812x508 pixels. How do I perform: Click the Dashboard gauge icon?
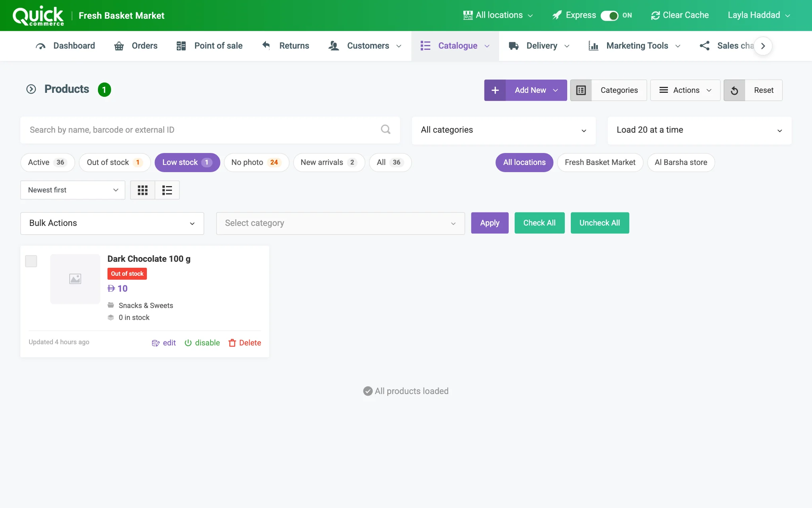pyautogui.click(x=41, y=46)
